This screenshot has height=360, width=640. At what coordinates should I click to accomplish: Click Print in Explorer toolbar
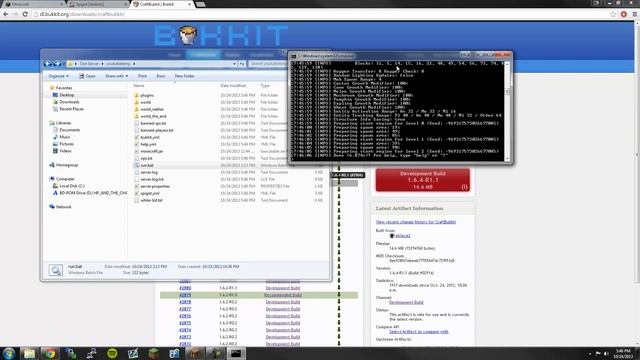pos(142,76)
